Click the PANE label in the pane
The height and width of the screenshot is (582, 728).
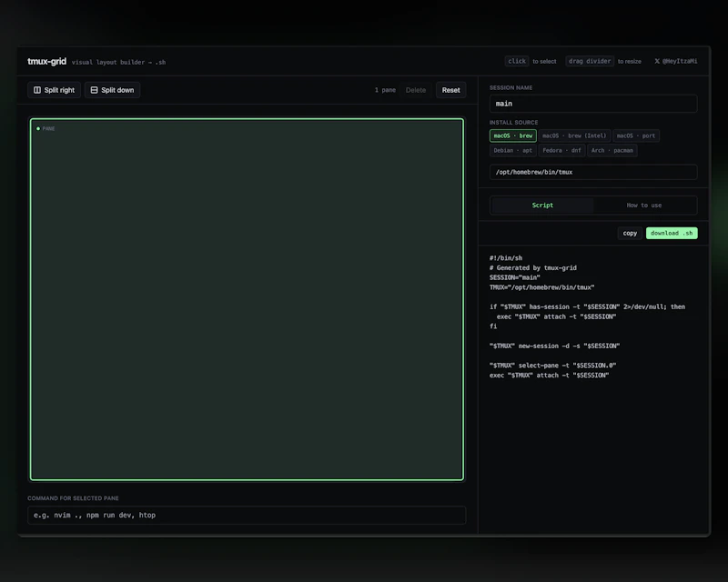(48, 128)
